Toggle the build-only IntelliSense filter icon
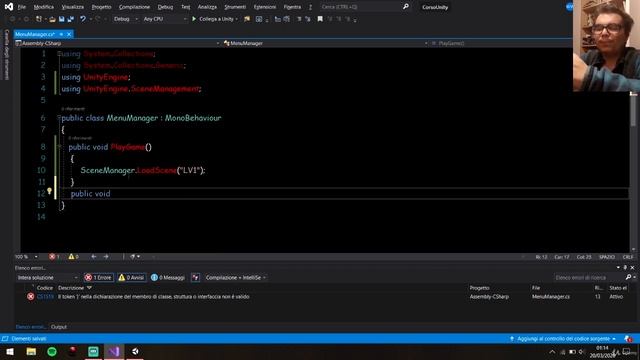This screenshot has height=360, width=640. tap(196, 278)
